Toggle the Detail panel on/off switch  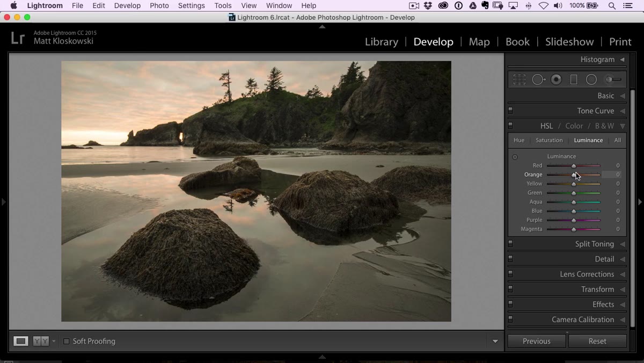click(x=510, y=259)
